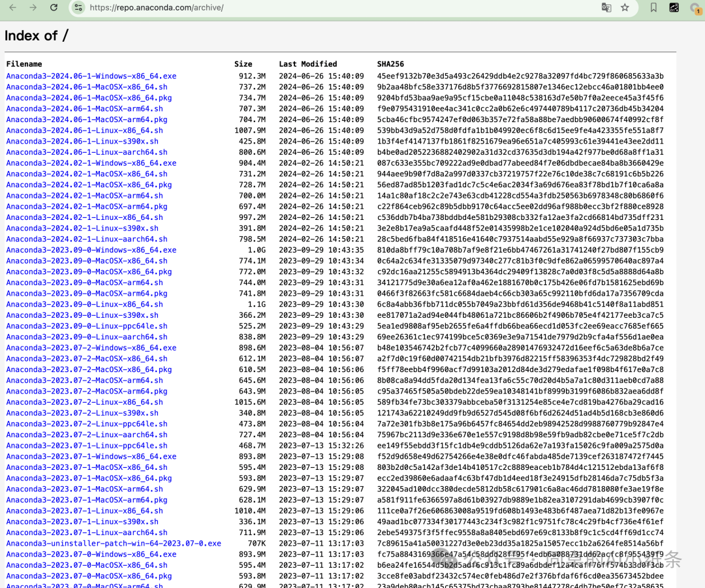Image resolution: width=705 pixels, height=588 pixels.
Task: Select the size value 1007.9M
Action: 250,131
